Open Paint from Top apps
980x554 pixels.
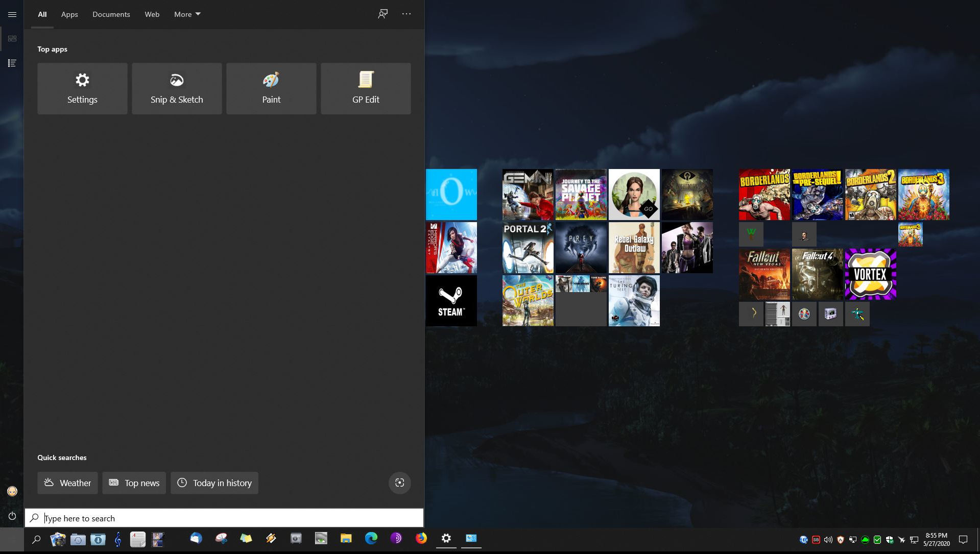pyautogui.click(x=271, y=88)
